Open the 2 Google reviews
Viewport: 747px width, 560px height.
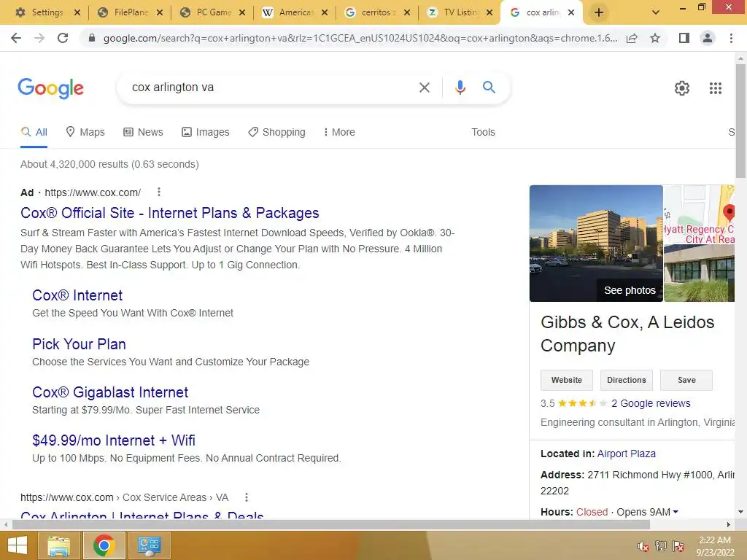tap(651, 403)
